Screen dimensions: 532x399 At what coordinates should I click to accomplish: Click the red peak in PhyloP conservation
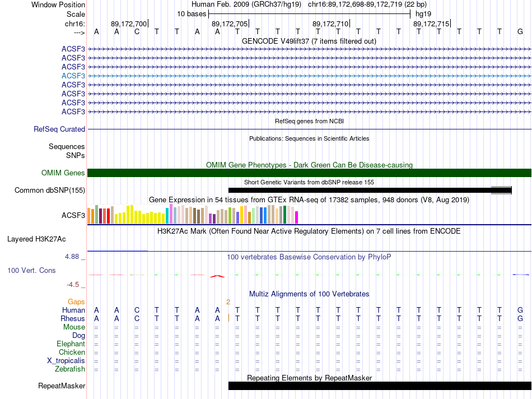tap(217, 276)
